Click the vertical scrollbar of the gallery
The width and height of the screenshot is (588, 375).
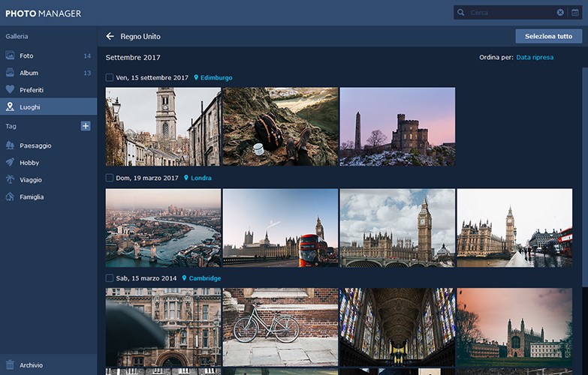click(585, 176)
